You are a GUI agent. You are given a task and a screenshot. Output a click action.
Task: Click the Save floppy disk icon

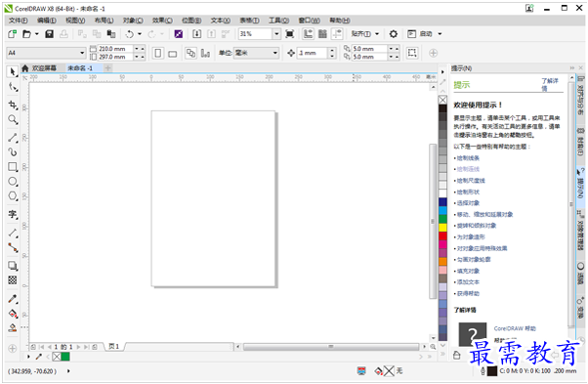click(49, 34)
